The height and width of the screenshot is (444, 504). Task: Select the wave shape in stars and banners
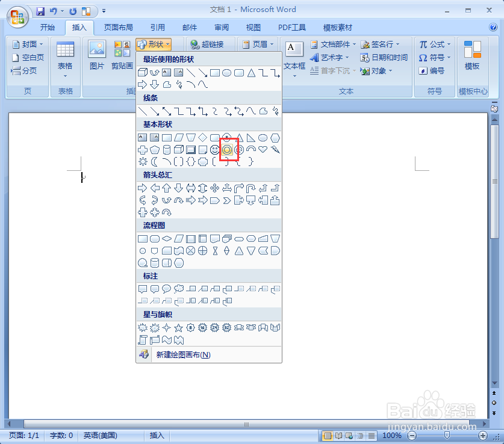pos(167,340)
